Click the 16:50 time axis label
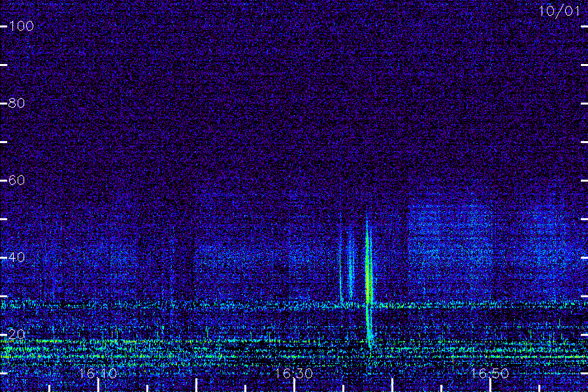Viewport: 588px width, 392px height. [x=489, y=373]
